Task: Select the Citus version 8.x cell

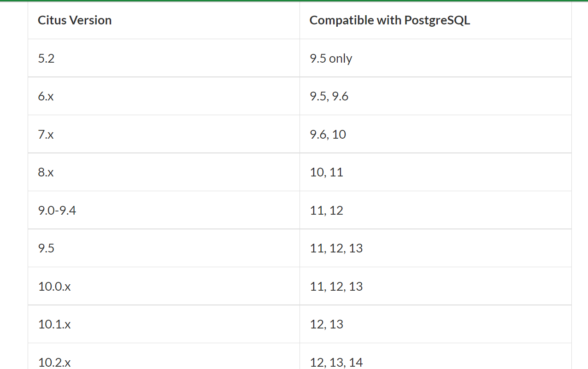Action: (46, 173)
